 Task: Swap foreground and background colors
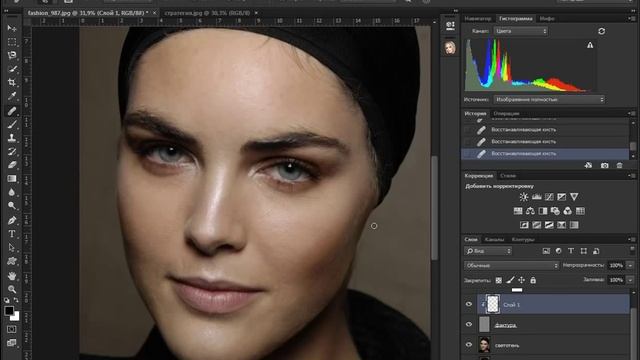(16, 300)
